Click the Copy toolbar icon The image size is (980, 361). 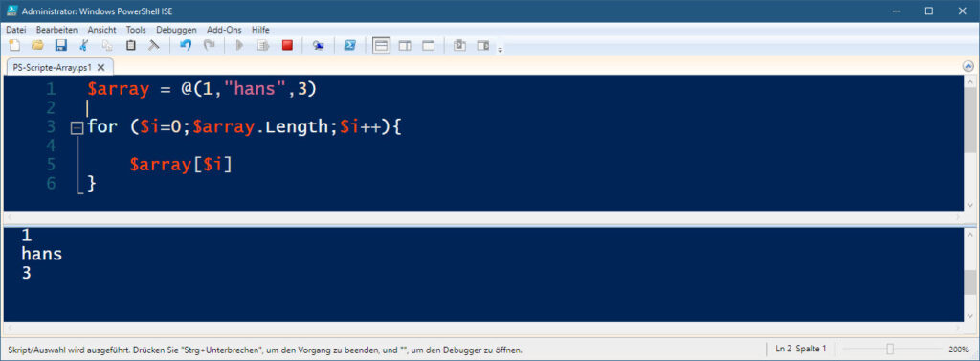tap(107, 45)
